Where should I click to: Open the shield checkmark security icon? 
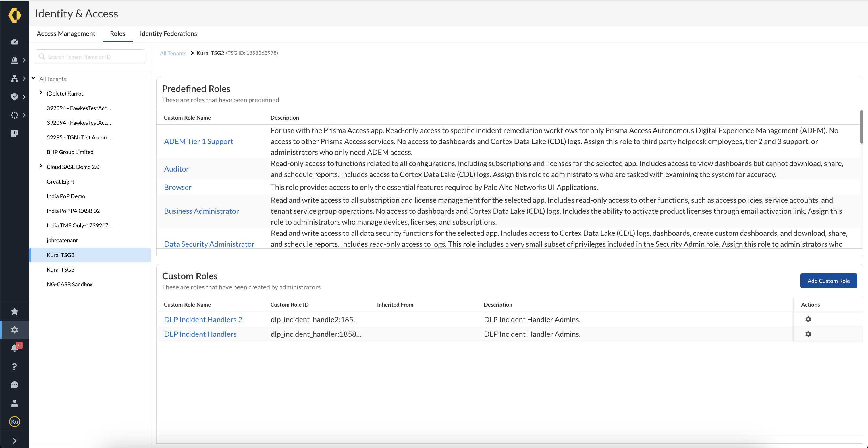14,97
